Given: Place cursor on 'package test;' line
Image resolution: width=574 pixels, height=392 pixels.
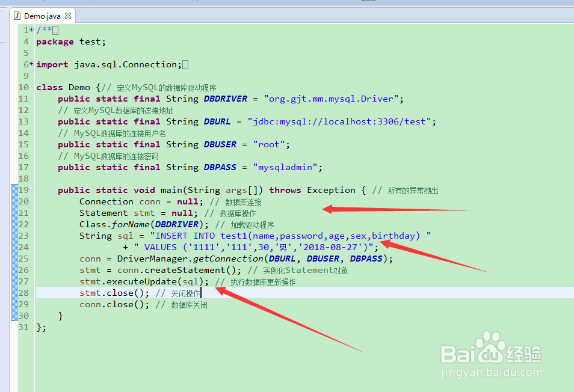Looking at the screenshot, I should pos(71,41).
